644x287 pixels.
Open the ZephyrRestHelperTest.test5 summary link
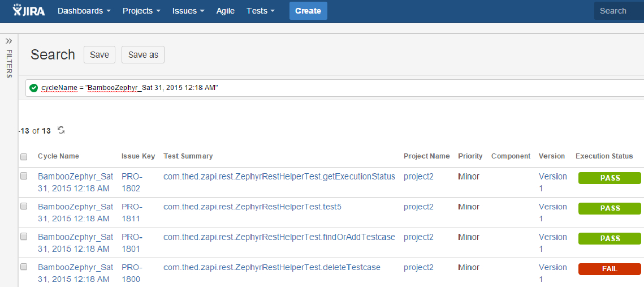tap(252, 207)
